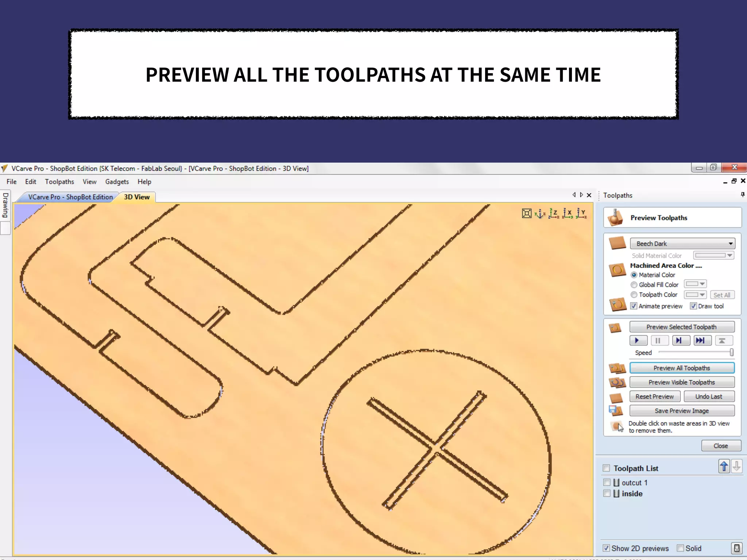Select Global Fill Color radio button
The image size is (747, 560).
[634, 285]
